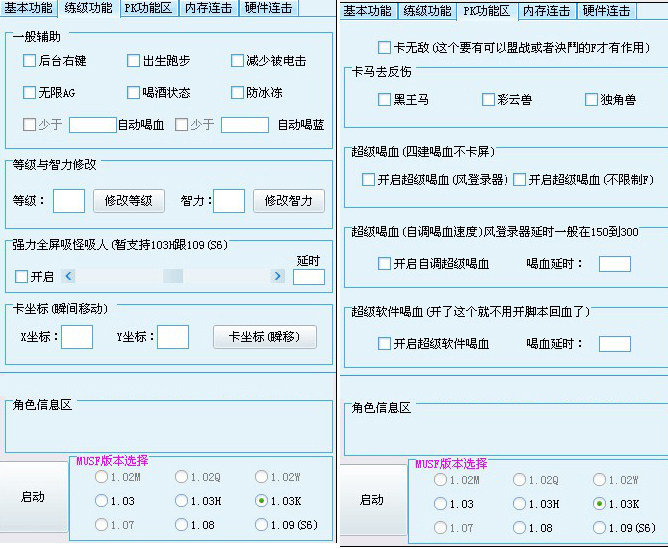The image size is (668, 549).
Task: Open PK功能区 tab in right window
Action: 487,11
